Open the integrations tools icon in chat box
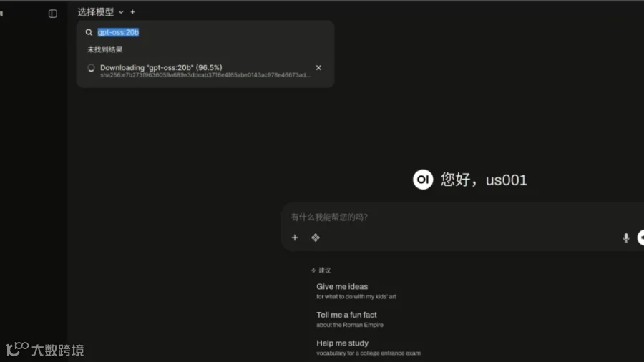This screenshot has width=644, height=362. (x=315, y=238)
